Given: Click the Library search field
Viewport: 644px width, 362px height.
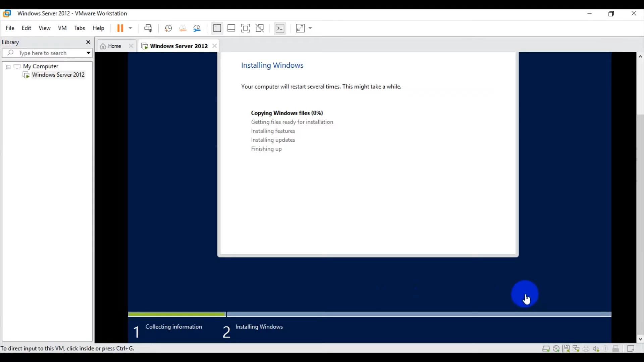Looking at the screenshot, I should pos(47,53).
